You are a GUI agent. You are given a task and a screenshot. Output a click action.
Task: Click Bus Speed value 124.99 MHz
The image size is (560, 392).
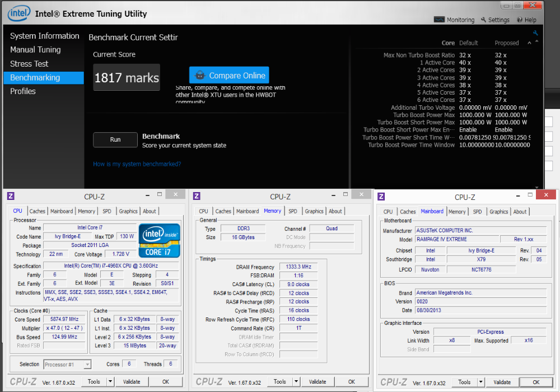coord(64,337)
